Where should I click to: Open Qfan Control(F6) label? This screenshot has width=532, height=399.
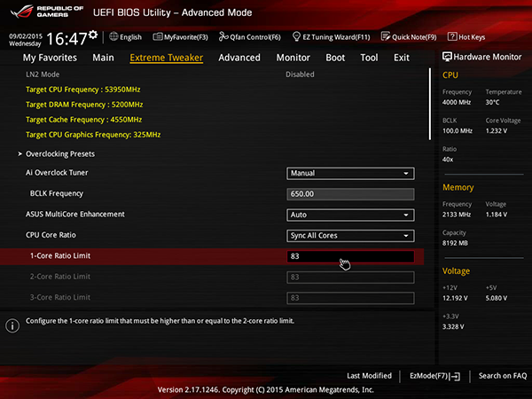(255, 37)
